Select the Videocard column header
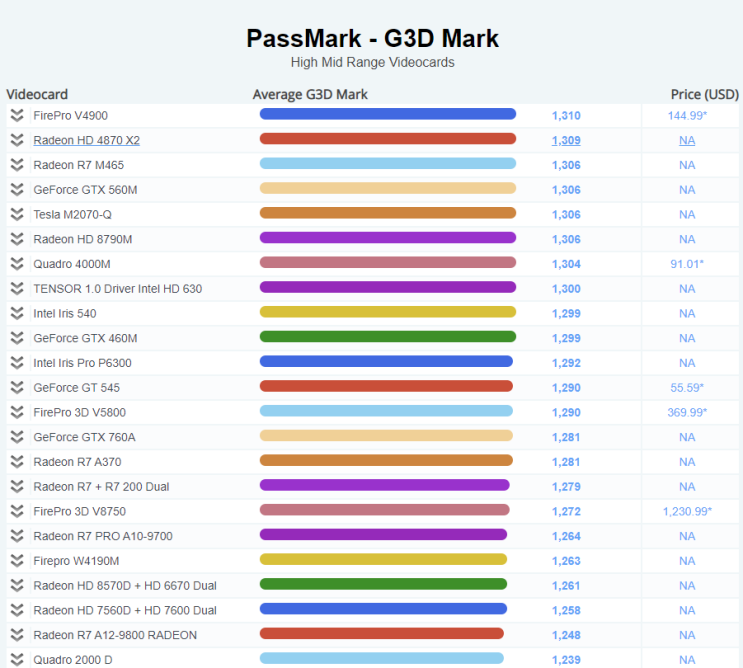This screenshot has width=743, height=668. click(37, 94)
